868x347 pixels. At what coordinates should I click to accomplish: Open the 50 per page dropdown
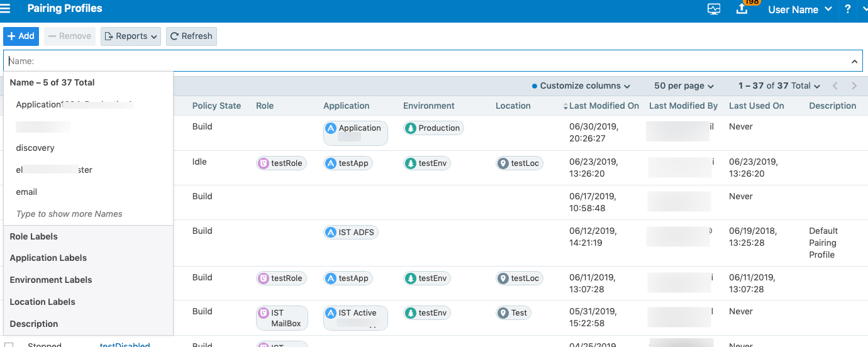[684, 86]
